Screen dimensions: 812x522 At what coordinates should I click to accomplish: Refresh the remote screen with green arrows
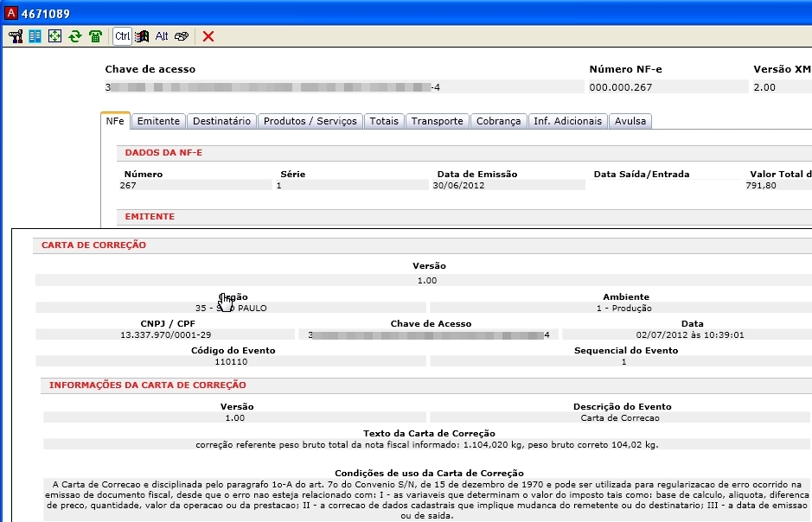click(x=75, y=36)
